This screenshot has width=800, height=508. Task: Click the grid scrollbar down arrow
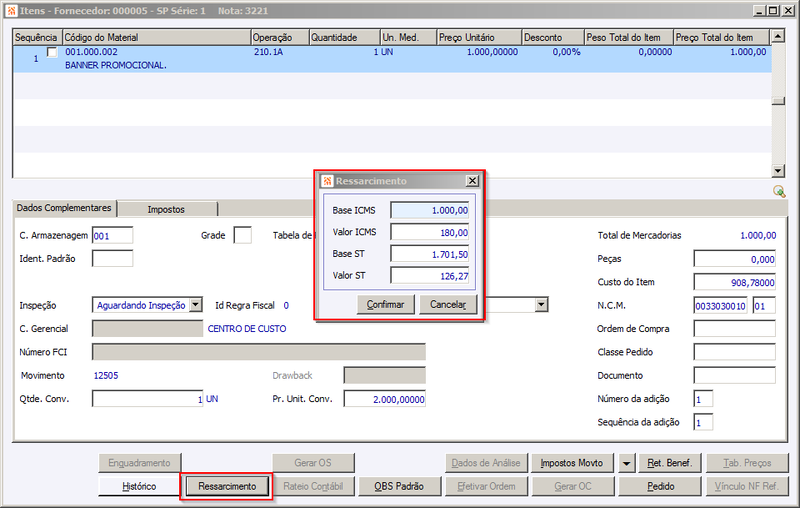[x=778, y=171]
